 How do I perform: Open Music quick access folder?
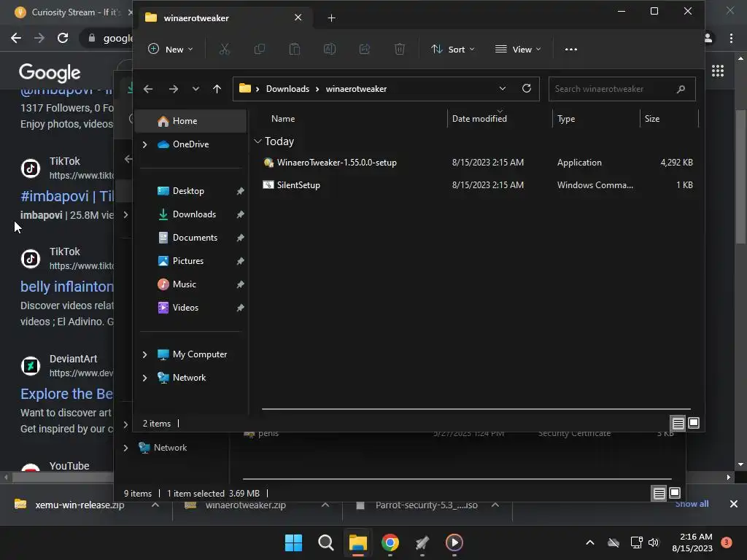(184, 284)
